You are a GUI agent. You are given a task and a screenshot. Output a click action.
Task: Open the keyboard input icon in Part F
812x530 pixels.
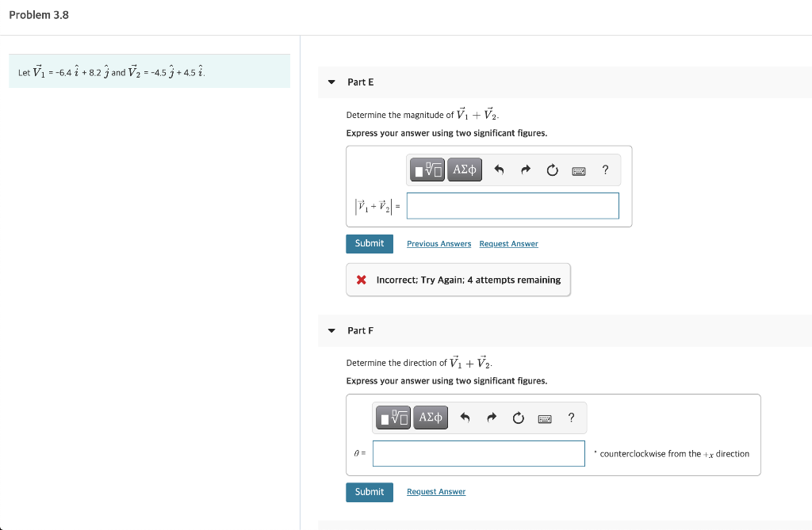544,418
